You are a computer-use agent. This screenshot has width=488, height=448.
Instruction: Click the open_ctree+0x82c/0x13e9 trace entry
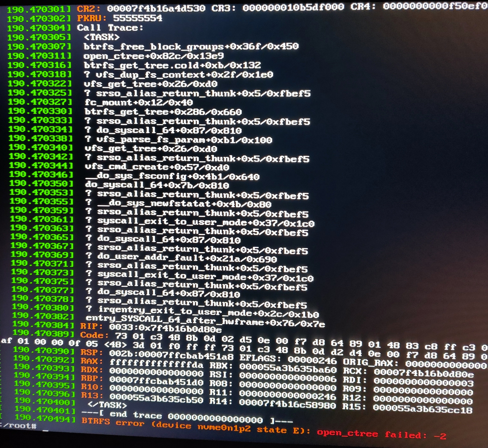pos(153,56)
